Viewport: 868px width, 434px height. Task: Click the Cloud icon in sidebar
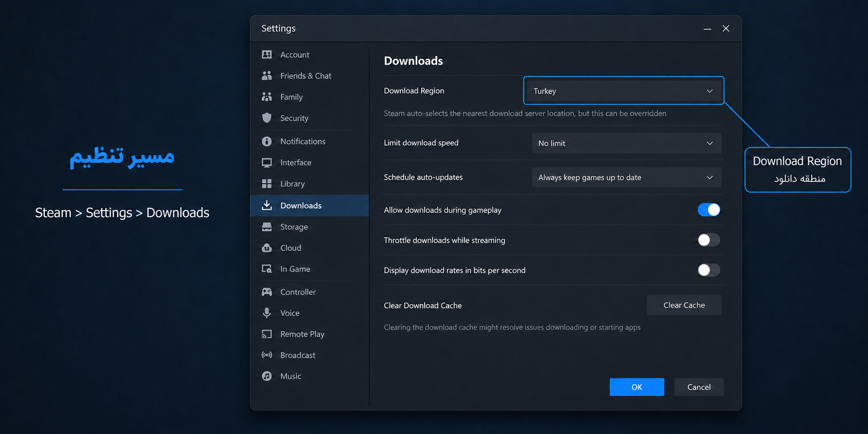[x=267, y=248]
